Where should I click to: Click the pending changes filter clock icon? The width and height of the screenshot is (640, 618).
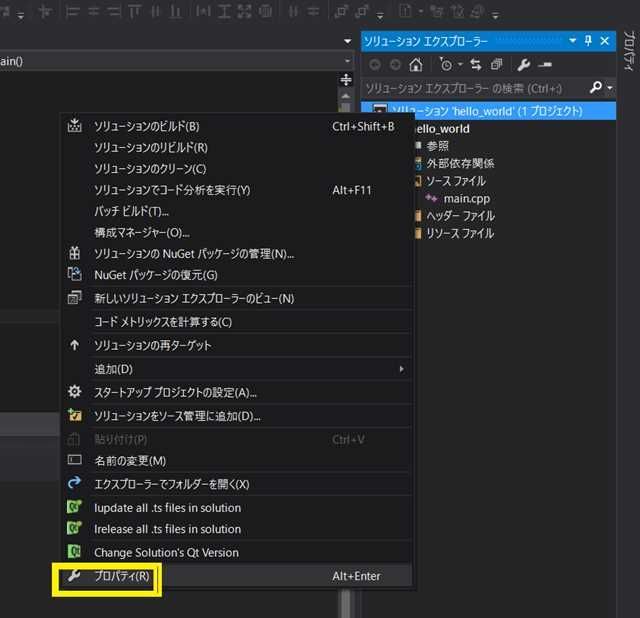[x=446, y=64]
